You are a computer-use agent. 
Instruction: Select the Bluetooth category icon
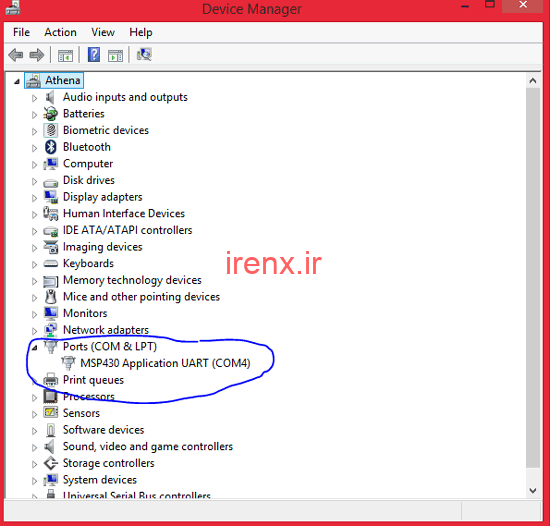[x=51, y=147]
